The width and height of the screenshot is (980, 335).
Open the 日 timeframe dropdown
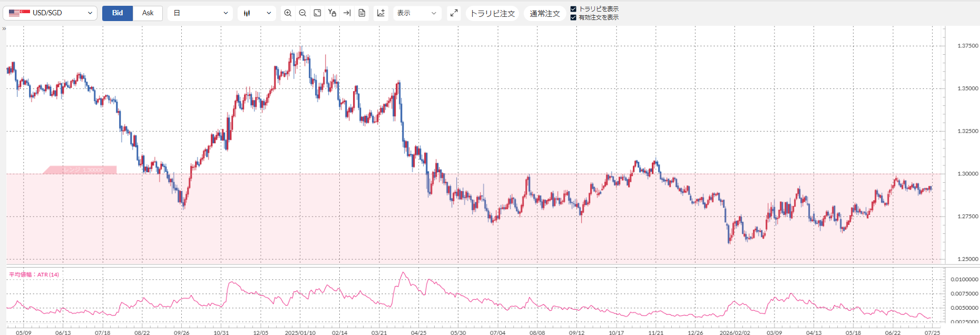point(200,13)
